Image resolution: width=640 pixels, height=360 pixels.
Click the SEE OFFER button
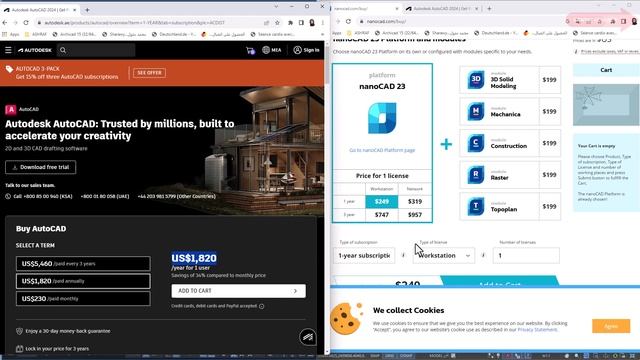tap(149, 73)
